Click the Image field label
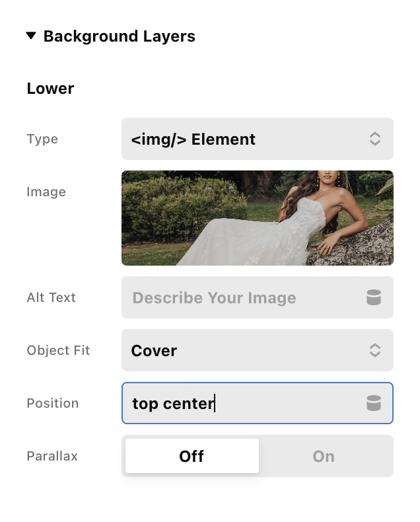This screenshot has width=420, height=522. [x=46, y=192]
